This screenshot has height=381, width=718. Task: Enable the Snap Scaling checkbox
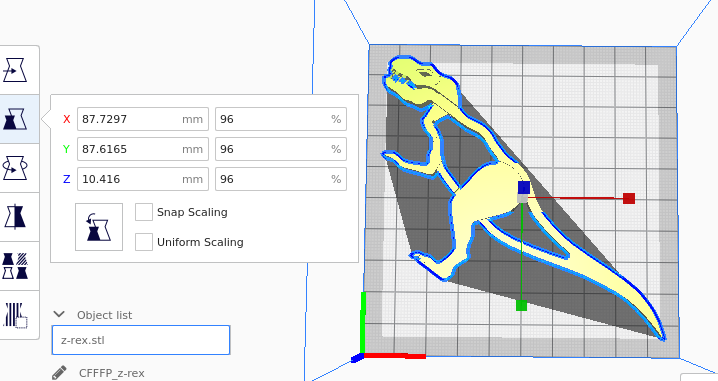coord(144,212)
